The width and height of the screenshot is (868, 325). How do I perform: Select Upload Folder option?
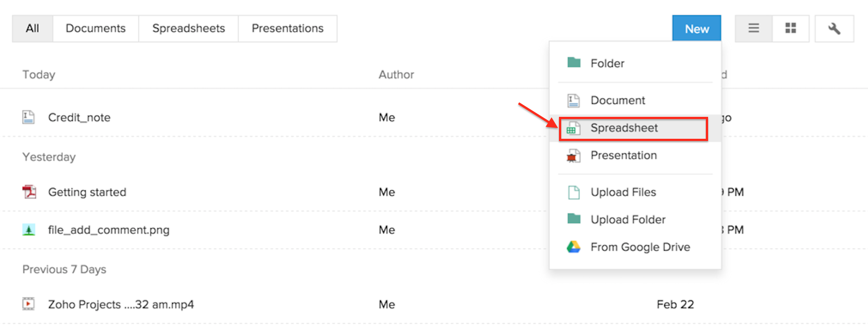click(x=628, y=220)
